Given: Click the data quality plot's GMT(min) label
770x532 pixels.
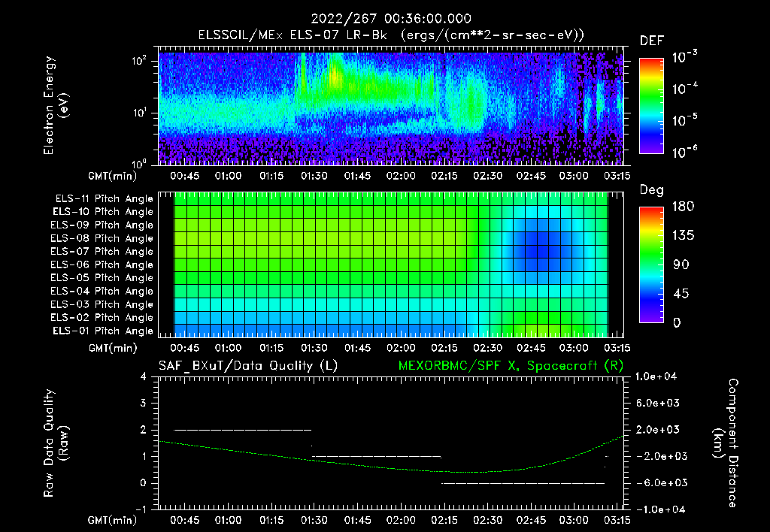Looking at the screenshot, I should pyautogui.click(x=113, y=520).
